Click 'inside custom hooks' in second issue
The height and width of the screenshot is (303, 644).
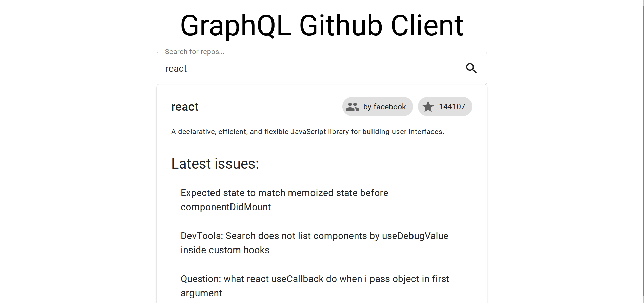tap(225, 250)
